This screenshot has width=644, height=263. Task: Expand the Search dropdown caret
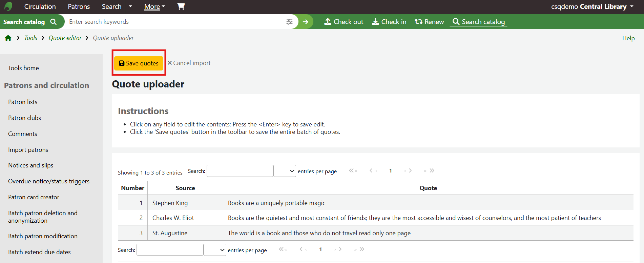click(x=130, y=6)
